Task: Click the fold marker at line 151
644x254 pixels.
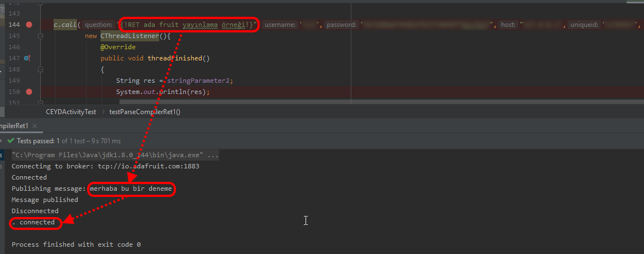Action: (40, 102)
